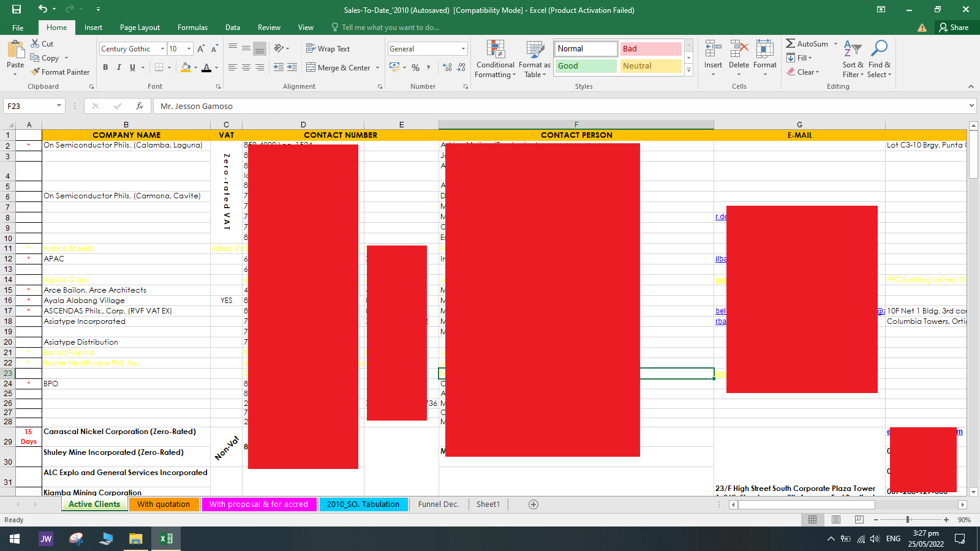Open the Name Box dropdown arrow

tap(59, 106)
